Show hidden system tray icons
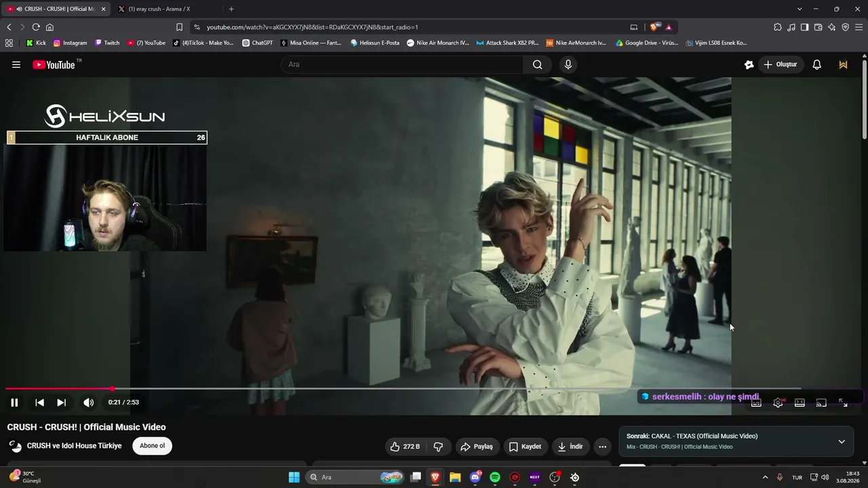The image size is (868, 488). click(766, 477)
